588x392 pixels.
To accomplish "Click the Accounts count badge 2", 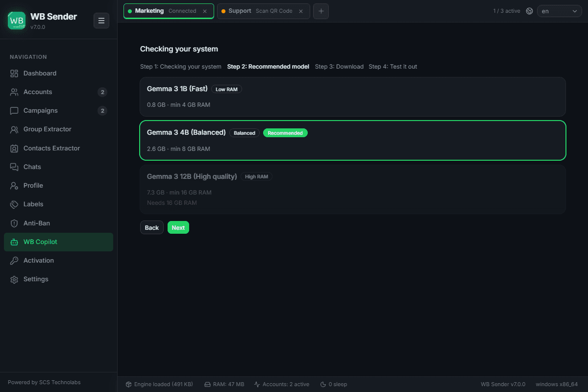I will coord(102,92).
